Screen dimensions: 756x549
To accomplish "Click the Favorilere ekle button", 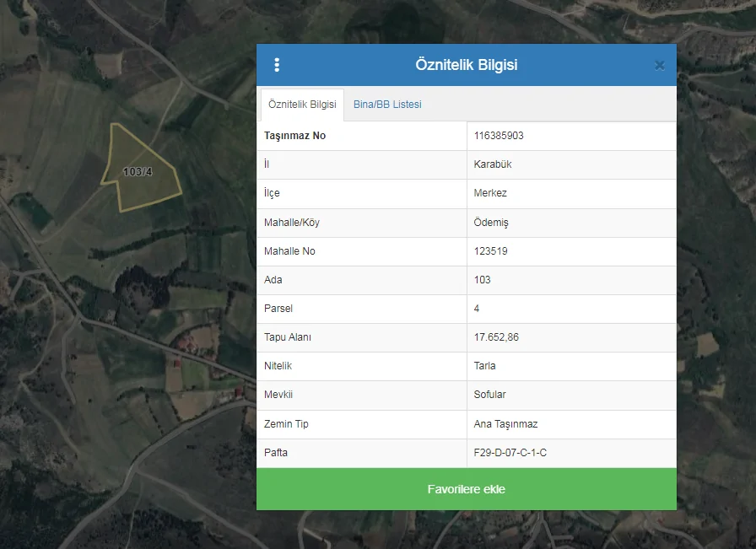I will pos(466,489).
